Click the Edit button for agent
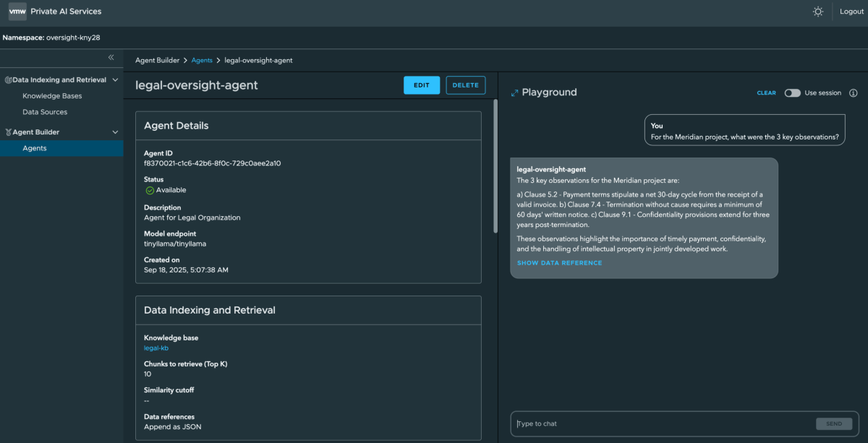 click(421, 85)
